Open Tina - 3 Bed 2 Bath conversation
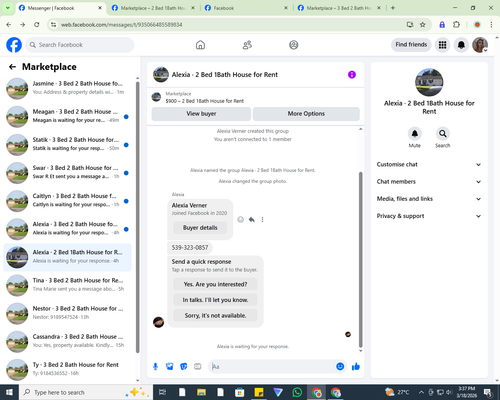The width and height of the screenshot is (500, 400). pyautogui.click(x=67, y=285)
